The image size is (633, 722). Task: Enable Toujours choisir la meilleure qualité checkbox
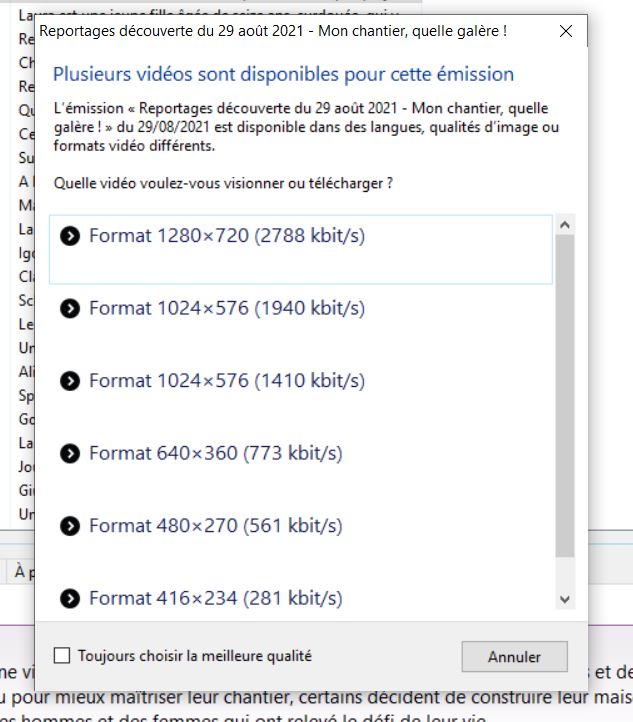[62, 655]
